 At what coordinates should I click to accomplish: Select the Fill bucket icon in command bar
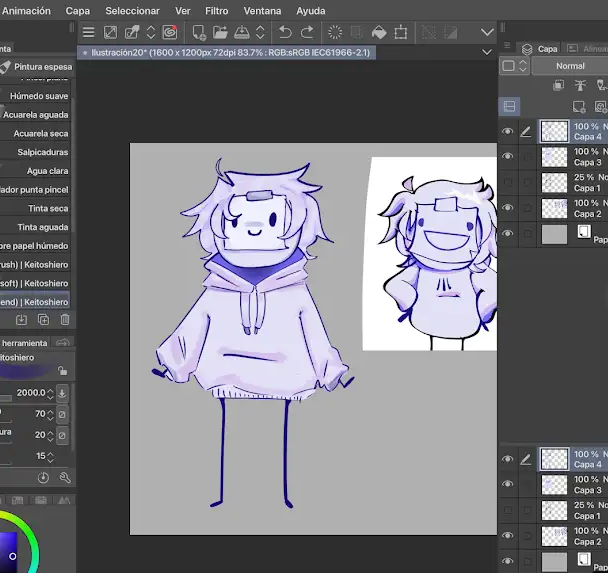[x=379, y=32]
